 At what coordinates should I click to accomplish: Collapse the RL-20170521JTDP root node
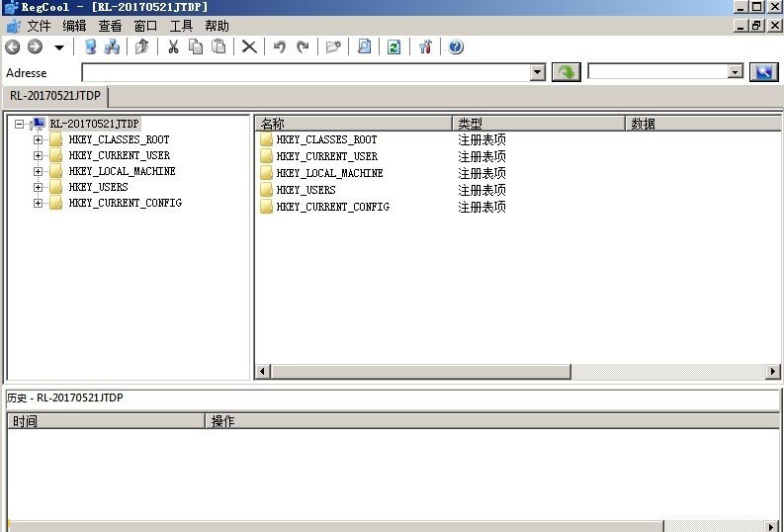click(x=20, y=125)
